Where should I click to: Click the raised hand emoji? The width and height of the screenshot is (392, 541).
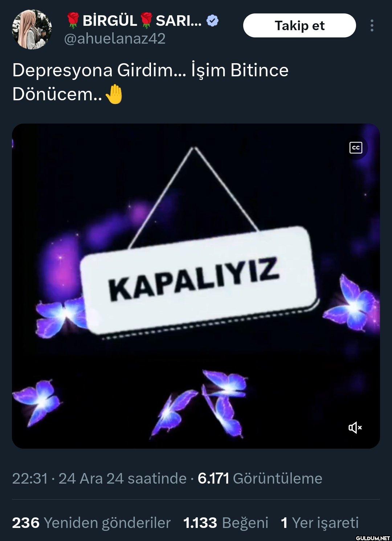coord(114,94)
